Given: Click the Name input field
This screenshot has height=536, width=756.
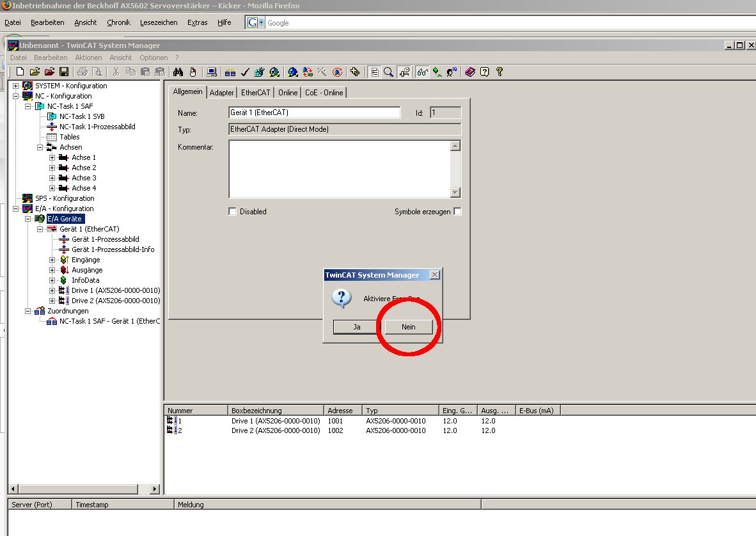Looking at the screenshot, I should (314, 113).
